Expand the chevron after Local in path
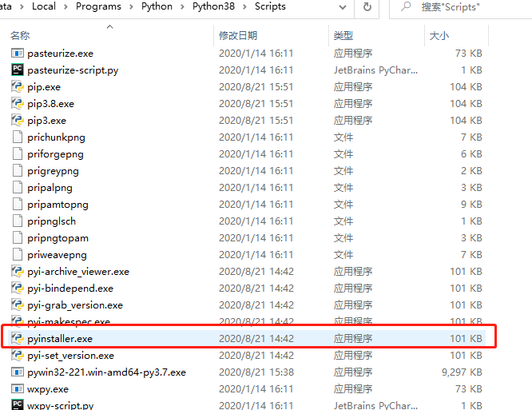 (66, 6)
